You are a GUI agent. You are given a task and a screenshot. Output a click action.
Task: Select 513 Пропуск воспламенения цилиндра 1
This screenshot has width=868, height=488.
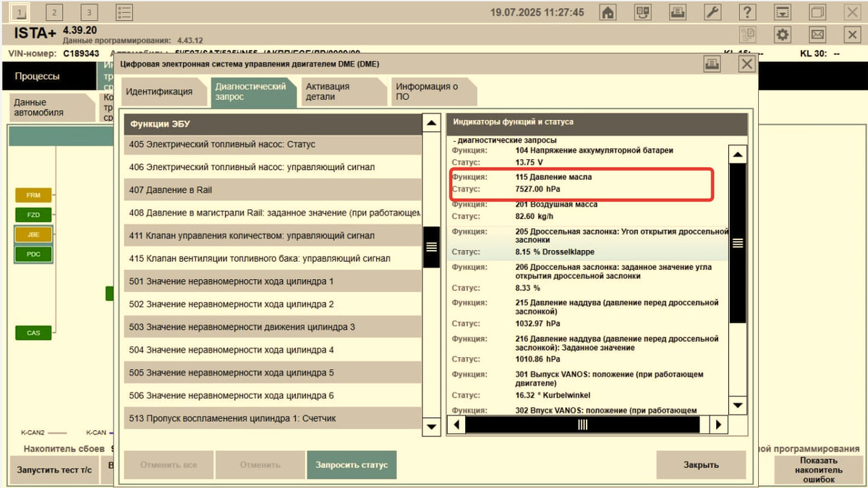(x=272, y=419)
